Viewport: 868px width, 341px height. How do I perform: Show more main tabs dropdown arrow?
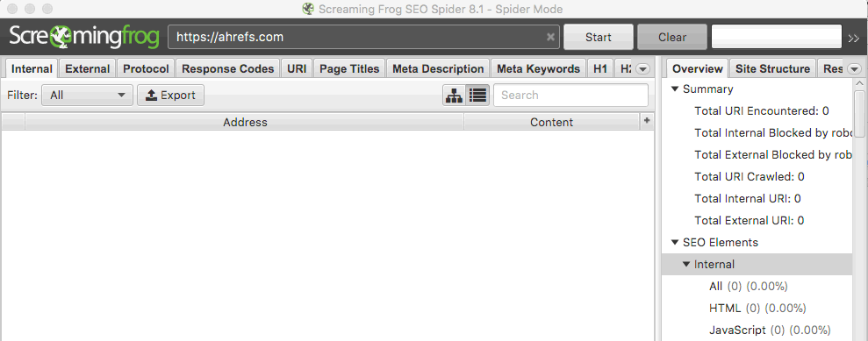[642, 69]
